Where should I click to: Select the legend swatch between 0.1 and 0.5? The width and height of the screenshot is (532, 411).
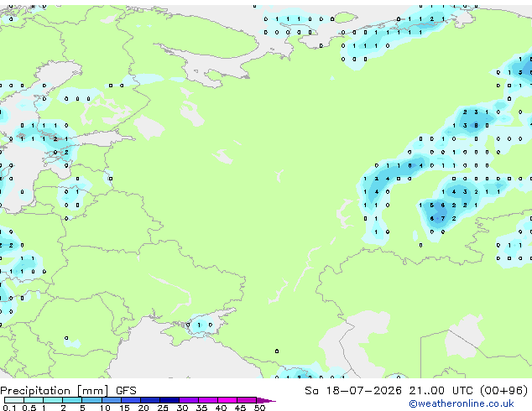(14, 400)
